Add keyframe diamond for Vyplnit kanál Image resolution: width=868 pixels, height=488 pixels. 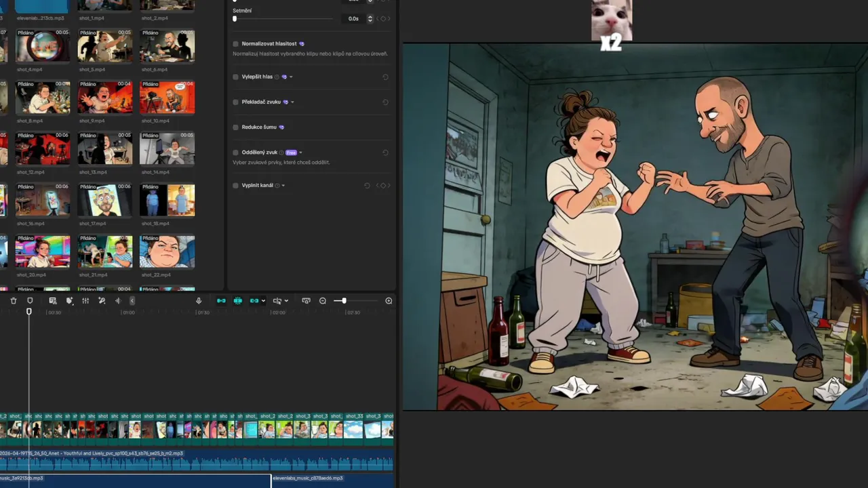[x=383, y=186]
